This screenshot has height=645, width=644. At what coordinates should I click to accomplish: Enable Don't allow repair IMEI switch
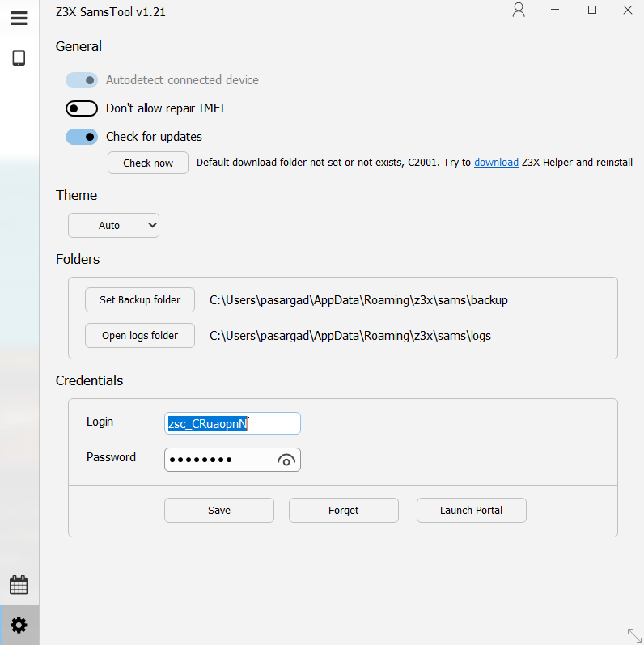(82, 108)
